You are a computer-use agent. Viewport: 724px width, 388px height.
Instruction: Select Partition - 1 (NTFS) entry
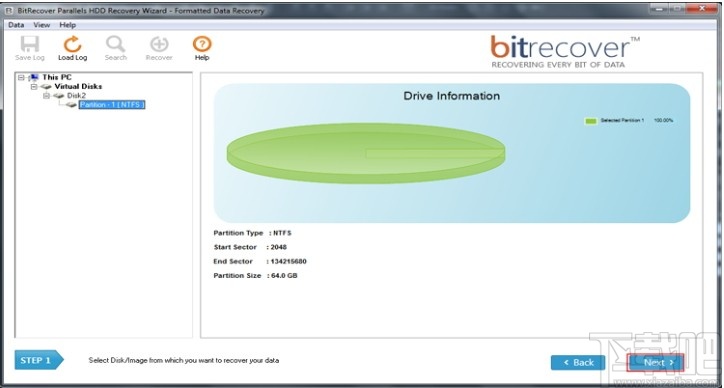[x=112, y=105]
